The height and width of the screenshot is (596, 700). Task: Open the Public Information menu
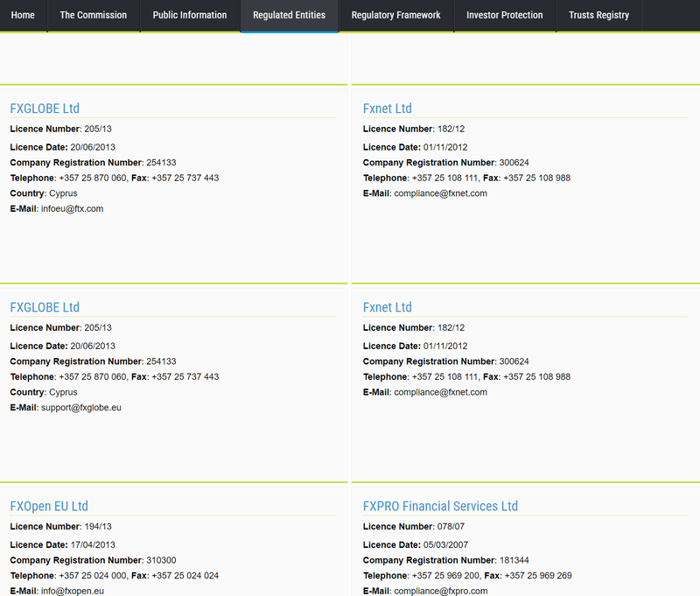(x=190, y=15)
